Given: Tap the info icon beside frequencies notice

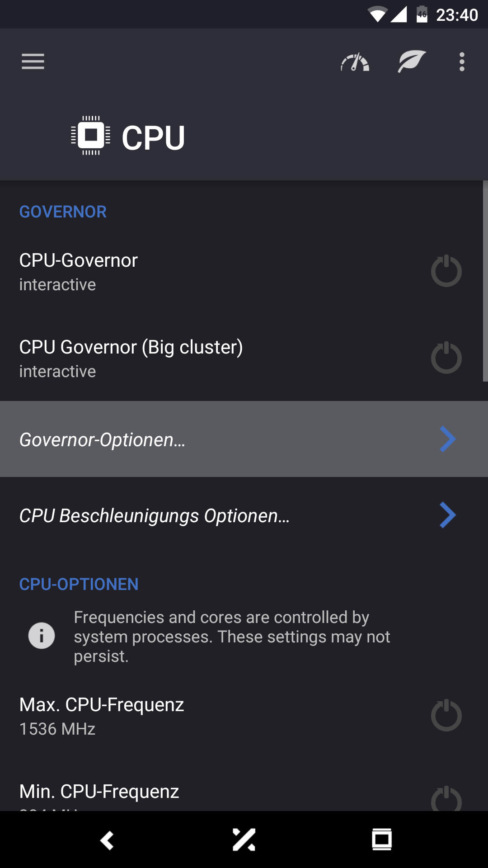Looking at the screenshot, I should click(42, 636).
